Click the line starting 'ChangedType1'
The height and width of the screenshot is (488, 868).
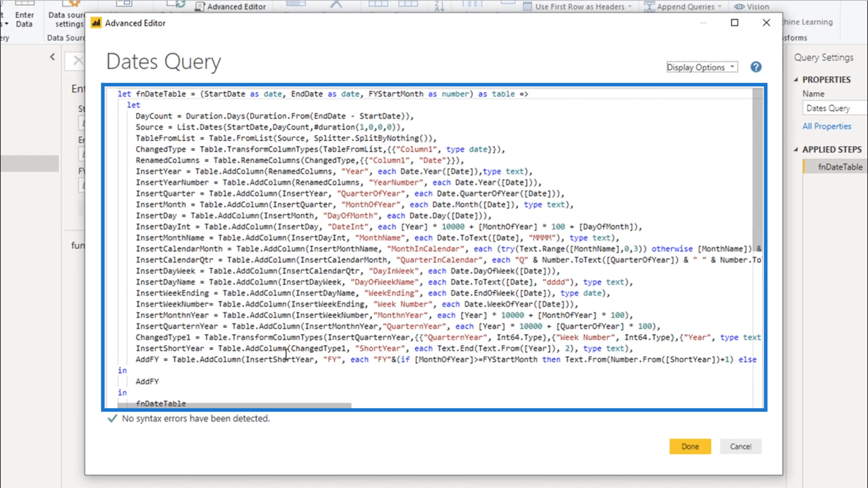tap(448, 337)
